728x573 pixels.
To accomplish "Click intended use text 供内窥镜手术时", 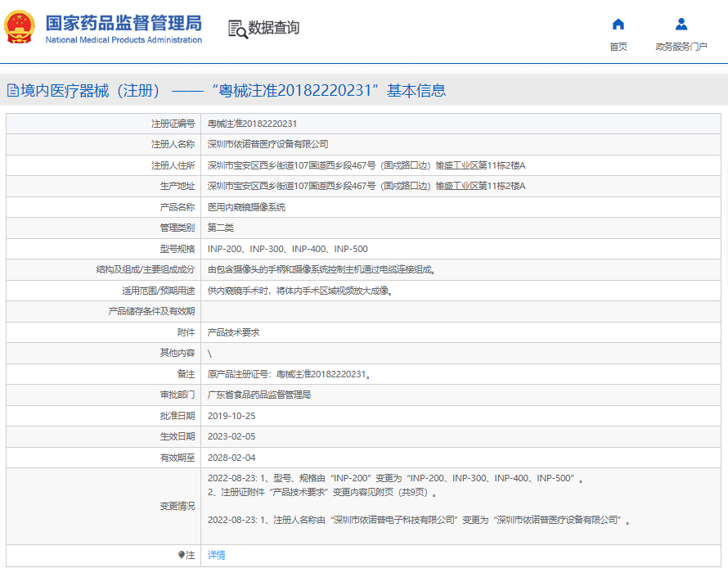I will pos(300,291).
